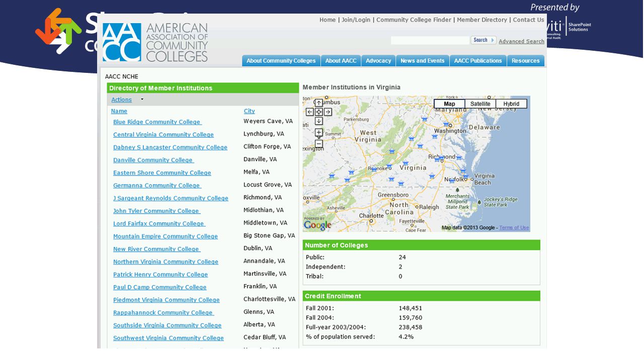Open the Advocacy tab
Image resolution: width=644 pixels, height=362 pixels.
(378, 61)
